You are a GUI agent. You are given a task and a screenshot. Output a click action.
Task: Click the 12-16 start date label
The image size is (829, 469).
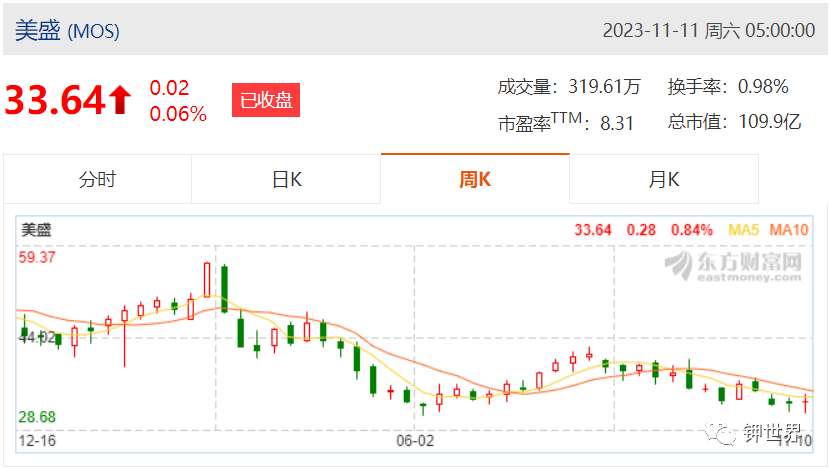click(x=37, y=440)
